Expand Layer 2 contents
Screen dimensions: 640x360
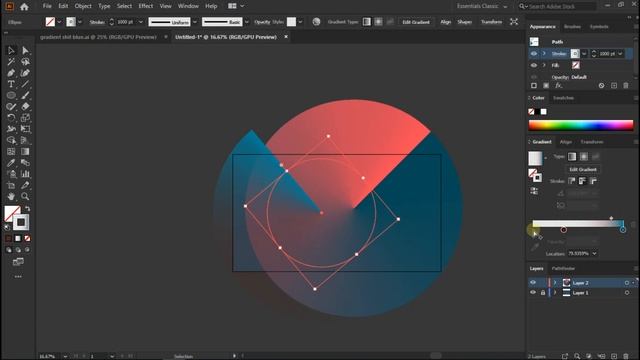[x=555, y=282]
